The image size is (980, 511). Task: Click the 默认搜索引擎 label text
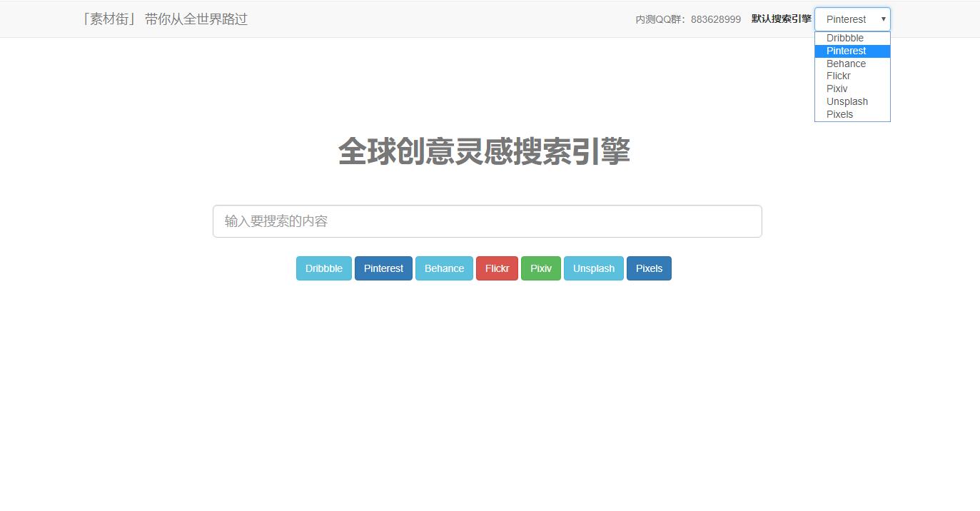[x=780, y=19]
